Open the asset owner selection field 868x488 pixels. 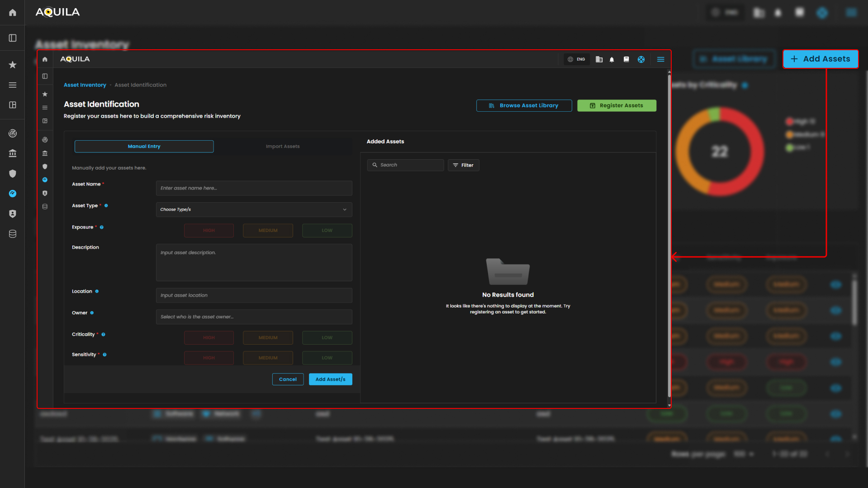[254, 317]
